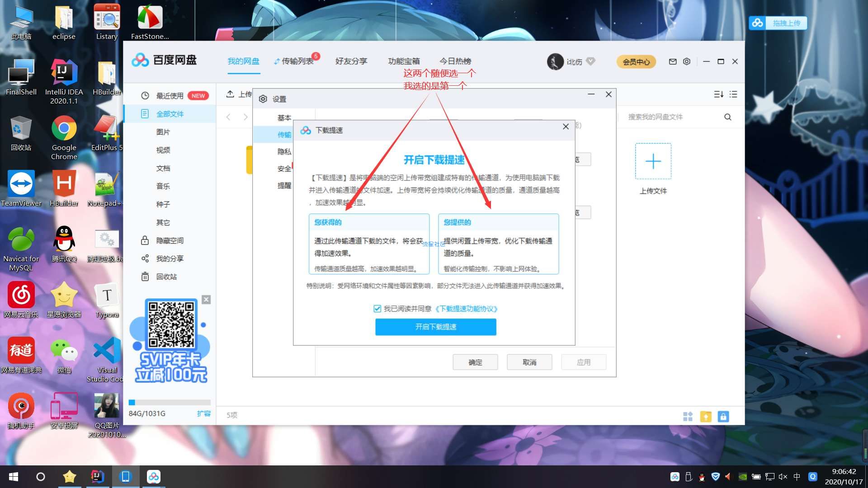Click the VIP diamond badge beside username
This screenshot has width=868, height=488.
coord(590,61)
